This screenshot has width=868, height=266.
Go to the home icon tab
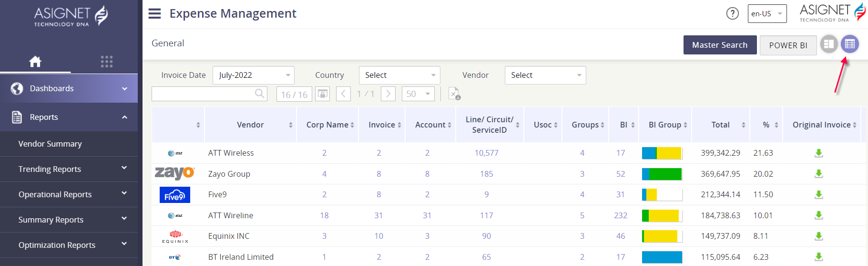(x=35, y=61)
